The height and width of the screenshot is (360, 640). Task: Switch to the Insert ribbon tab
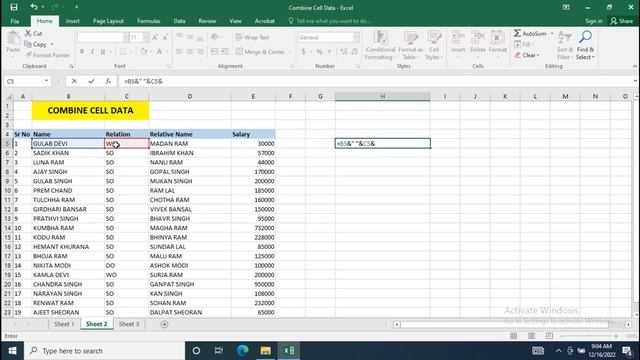pyautogui.click(x=73, y=21)
